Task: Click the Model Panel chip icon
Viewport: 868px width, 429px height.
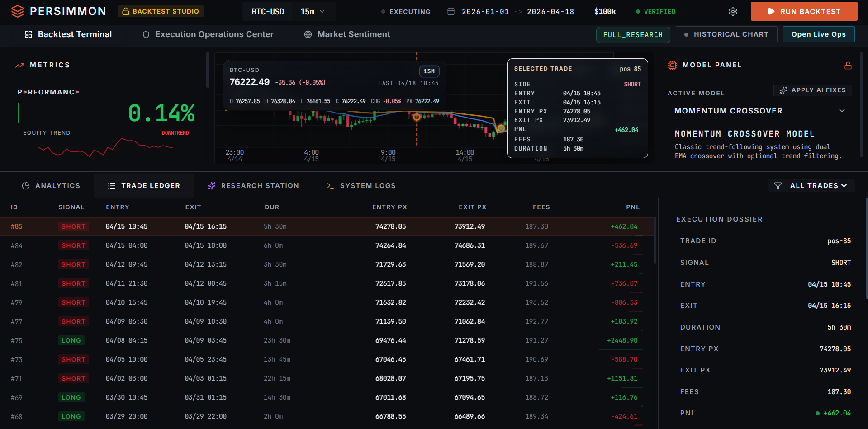Action: (x=672, y=65)
